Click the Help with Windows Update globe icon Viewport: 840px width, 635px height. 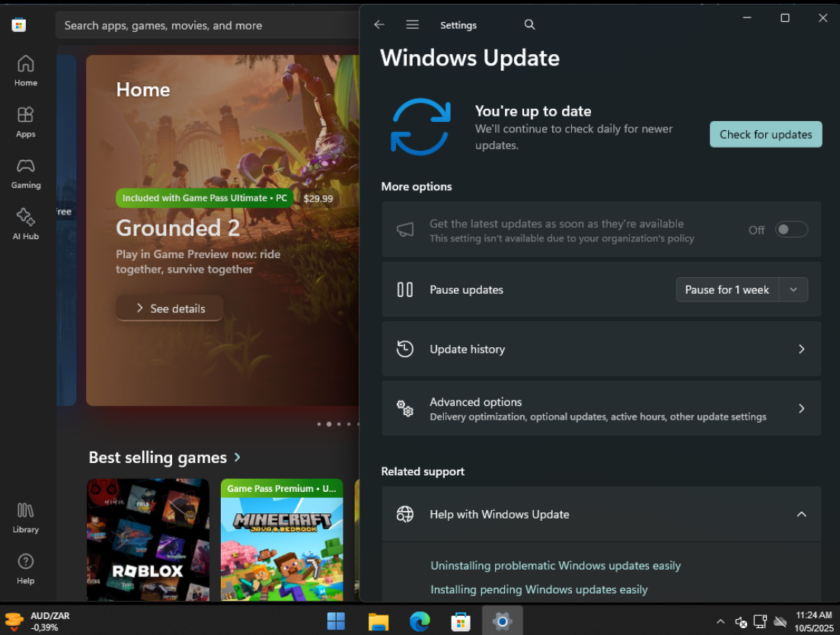[x=405, y=514]
